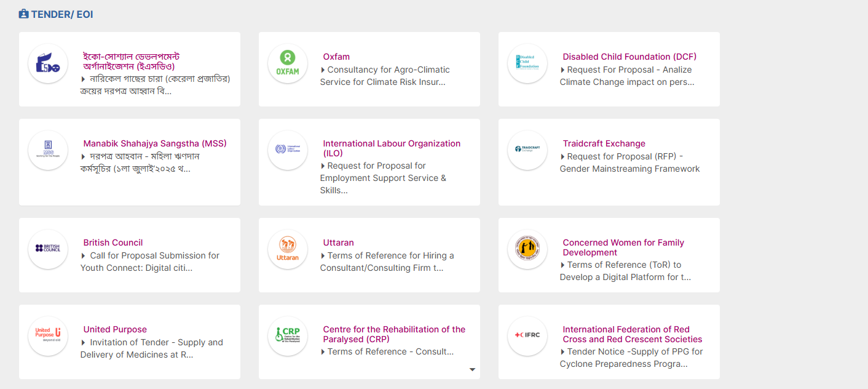
Task: Open United Purpose medicines tender invitation
Action: 151,348
